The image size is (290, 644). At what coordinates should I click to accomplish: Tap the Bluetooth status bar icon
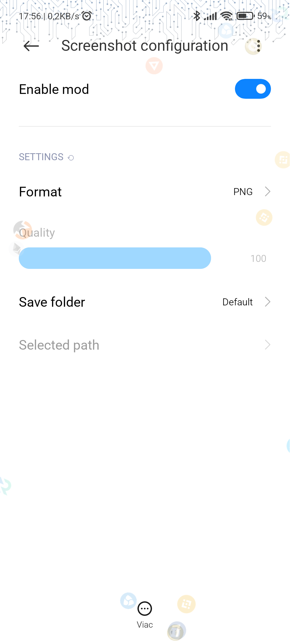pos(197,16)
